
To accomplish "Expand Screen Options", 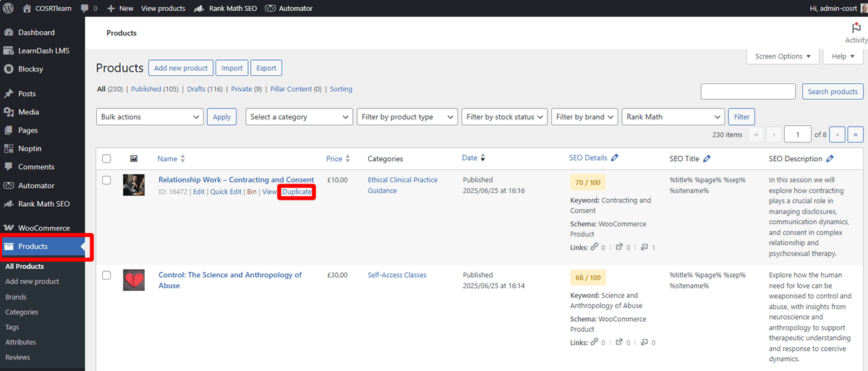I will (783, 56).
